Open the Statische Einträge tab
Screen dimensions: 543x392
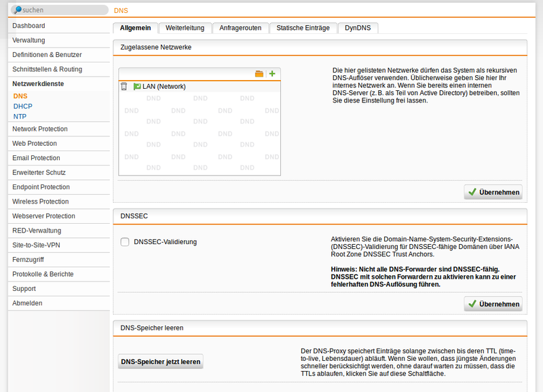(x=303, y=28)
